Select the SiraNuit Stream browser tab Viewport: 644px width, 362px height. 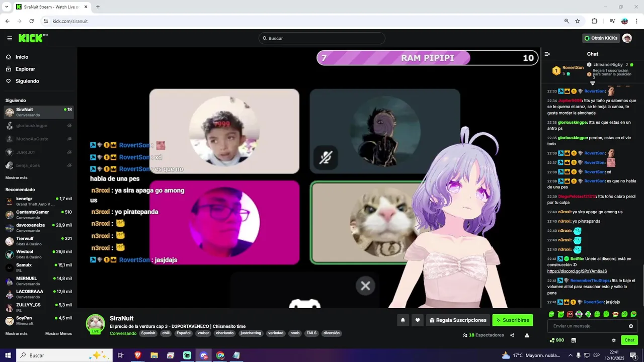click(x=50, y=7)
